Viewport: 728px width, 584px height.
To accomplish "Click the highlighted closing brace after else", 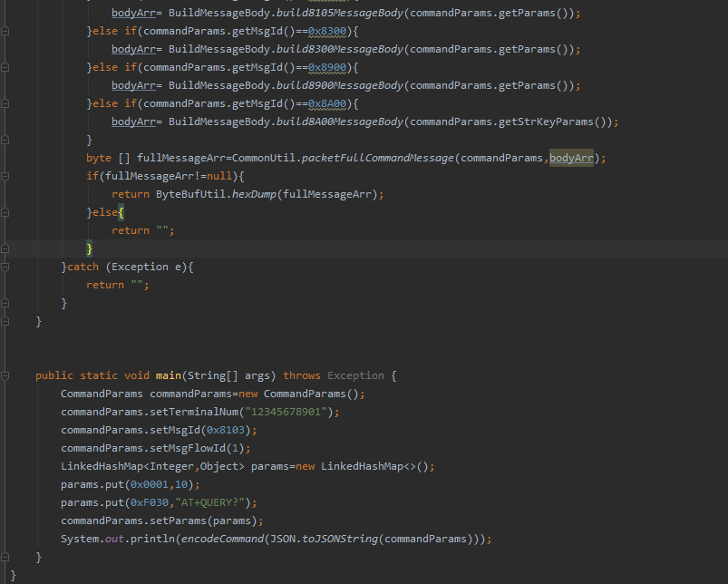I will (x=90, y=248).
